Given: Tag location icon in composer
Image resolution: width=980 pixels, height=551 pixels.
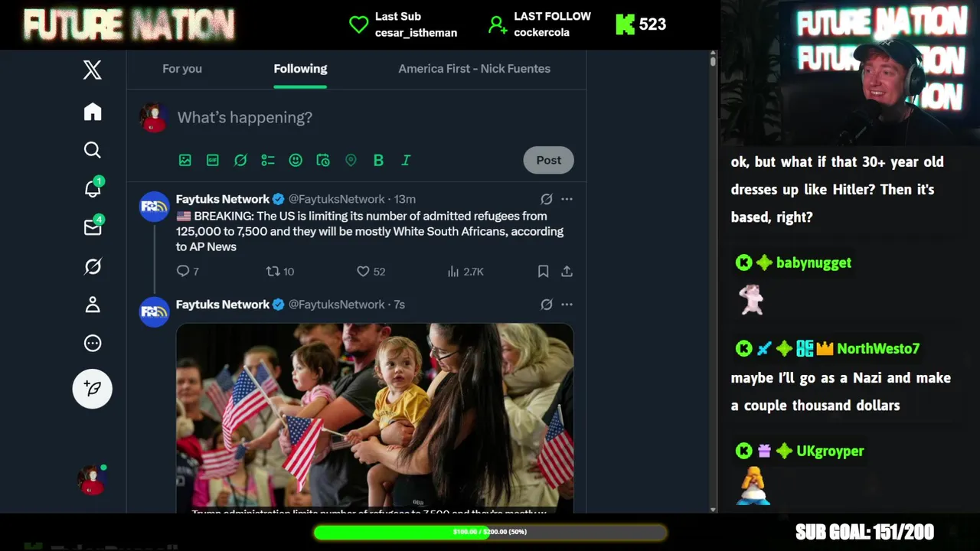Looking at the screenshot, I should 351,160.
